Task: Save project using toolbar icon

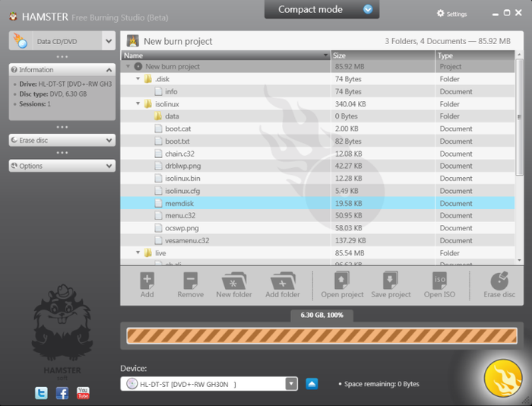Action: (391, 285)
